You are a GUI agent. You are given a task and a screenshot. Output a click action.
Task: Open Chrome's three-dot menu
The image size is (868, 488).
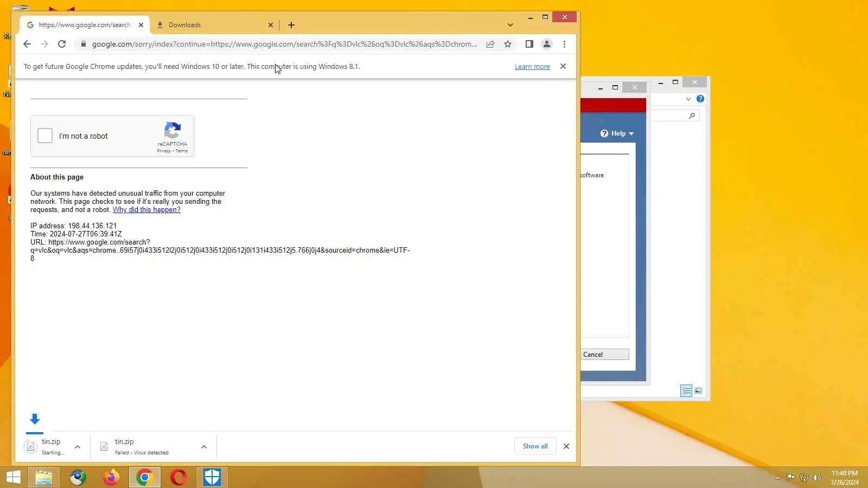tap(564, 44)
